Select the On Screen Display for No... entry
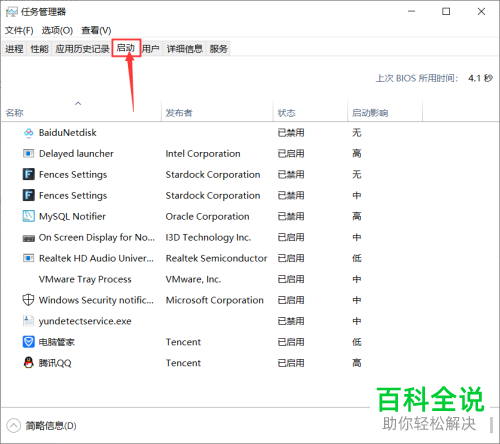The height and width of the screenshot is (444, 500). (x=97, y=237)
